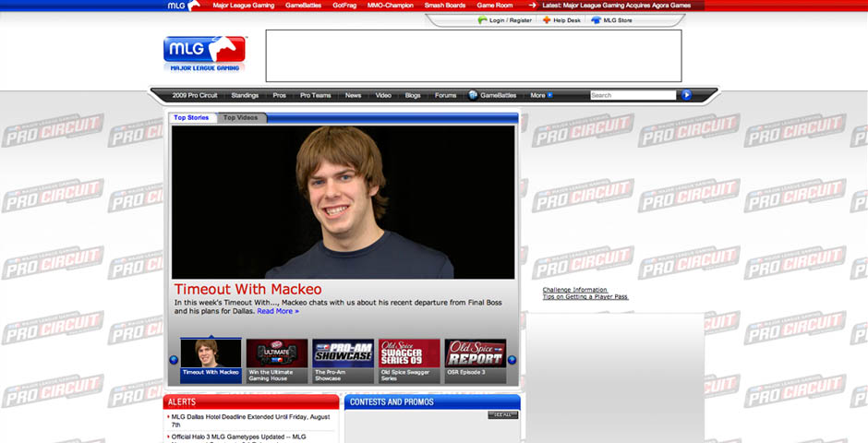868x443 pixels.
Task: Select The Pro-Am Showcase thumbnail
Action: point(344,361)
